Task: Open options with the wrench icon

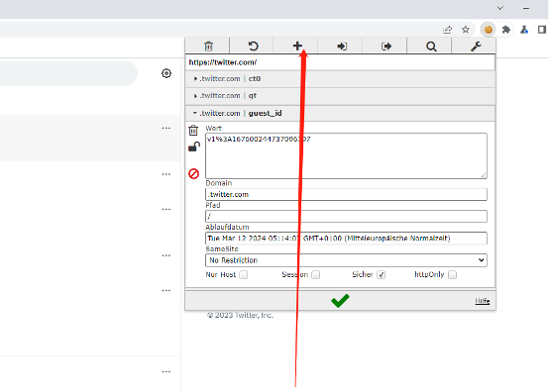Action: pos(476,47)
